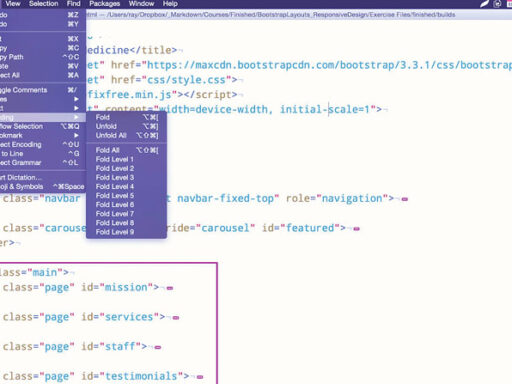Image resolution: width=512 pixels, height=384 pixels.
Task: Select the Redo entry with ⌘Y shortcut
Action: (x=43, y=24)
